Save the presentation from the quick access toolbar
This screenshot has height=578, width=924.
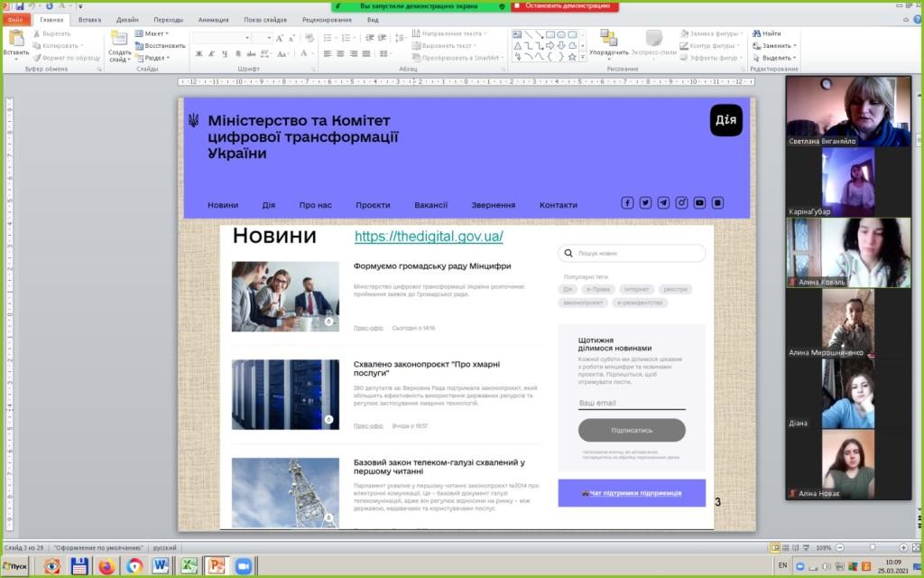(19, 5)
